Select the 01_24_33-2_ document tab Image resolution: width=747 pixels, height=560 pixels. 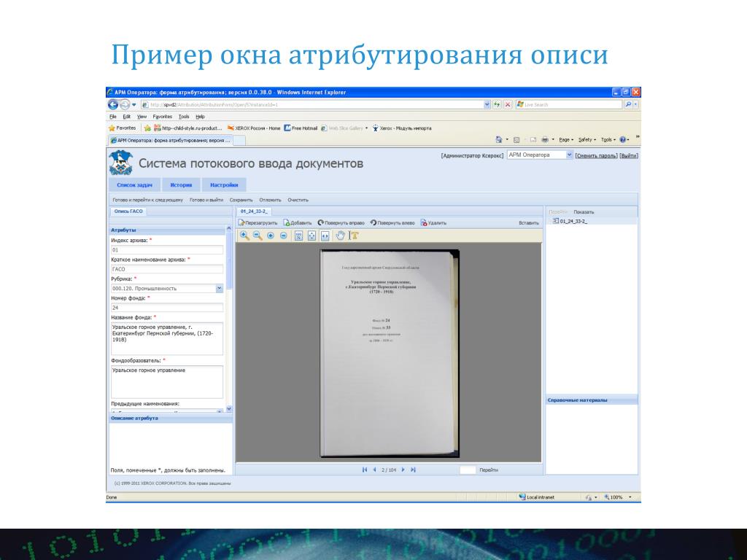254,211
